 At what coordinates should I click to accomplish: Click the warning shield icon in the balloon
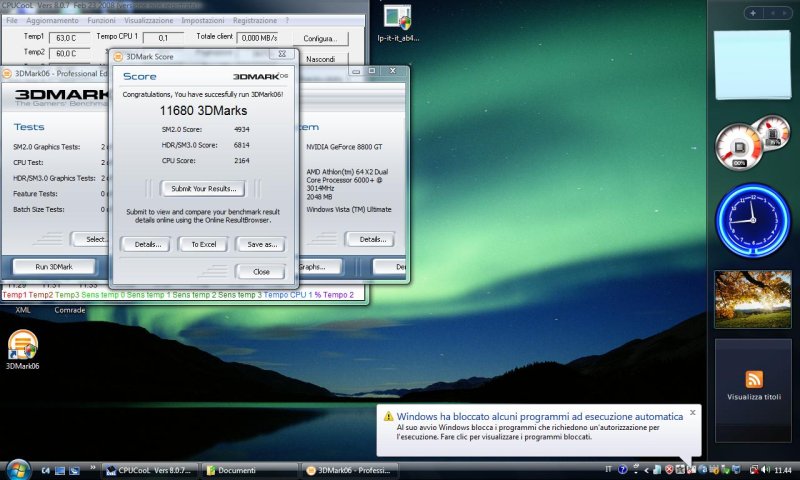point(388,416)
